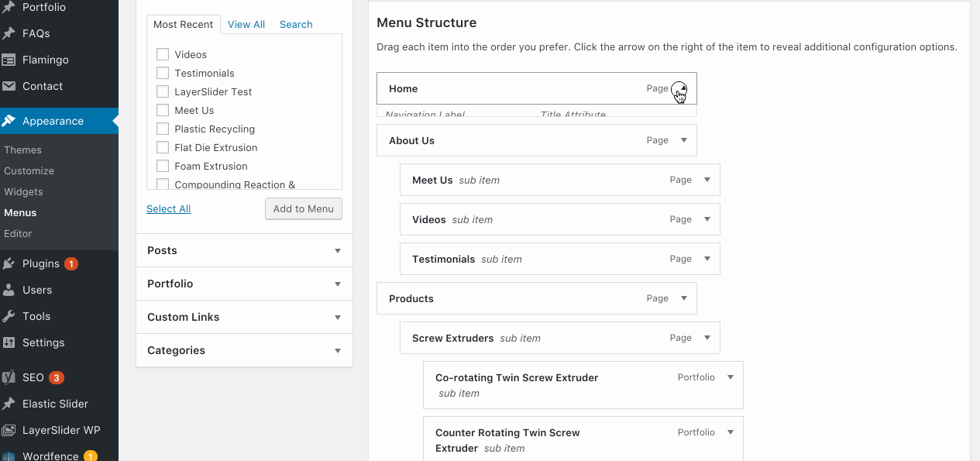The width and height of the screenshot is (980, 461).
Task: Open the Themes submenu item
Action: 22,150
